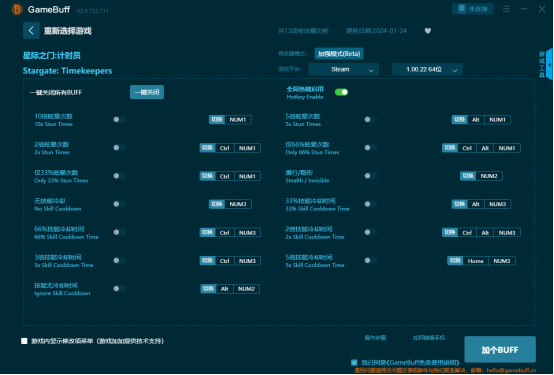Click NUM1 hotkey for 10x Stun Times

(238, 120)
